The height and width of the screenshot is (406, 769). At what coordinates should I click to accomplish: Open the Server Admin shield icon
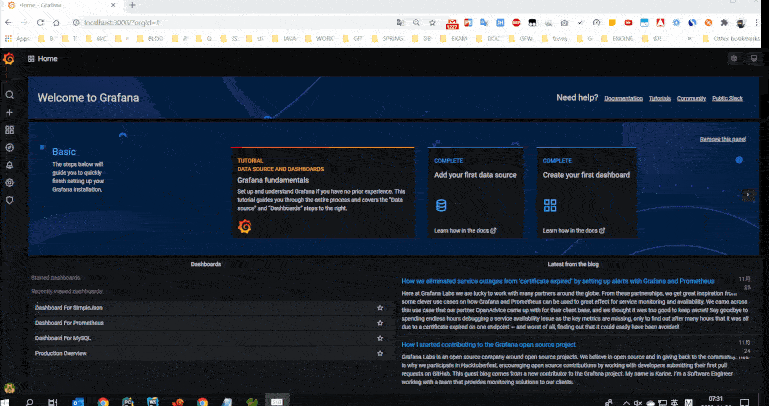[x=9, y=200]
